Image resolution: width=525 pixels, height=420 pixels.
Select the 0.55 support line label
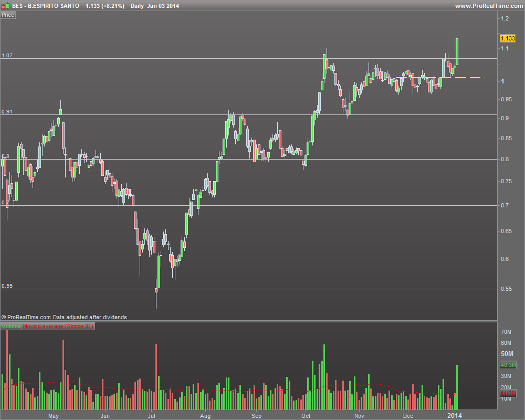point(7,286)
